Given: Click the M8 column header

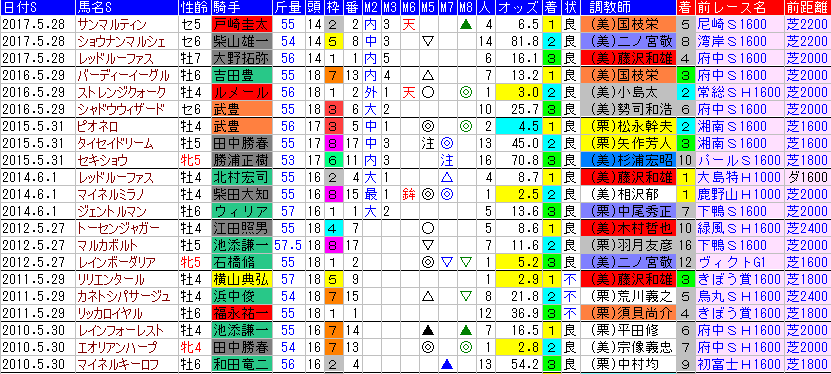Looking at the screenshot, I should [x=466, y=8].
